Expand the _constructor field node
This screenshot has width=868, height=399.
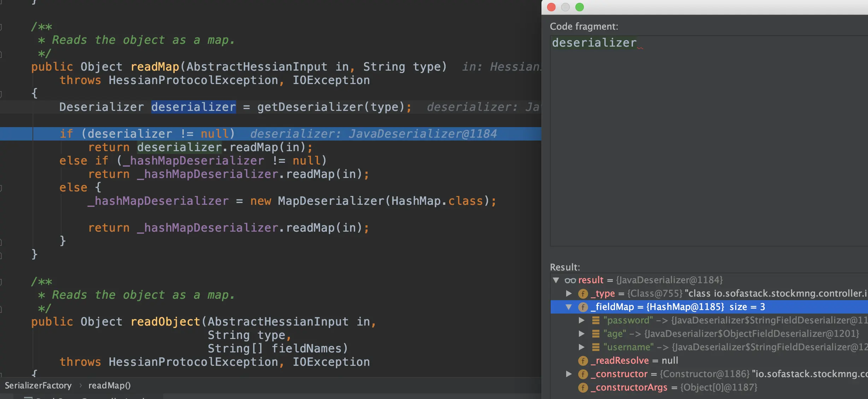[x=569, y=374]
